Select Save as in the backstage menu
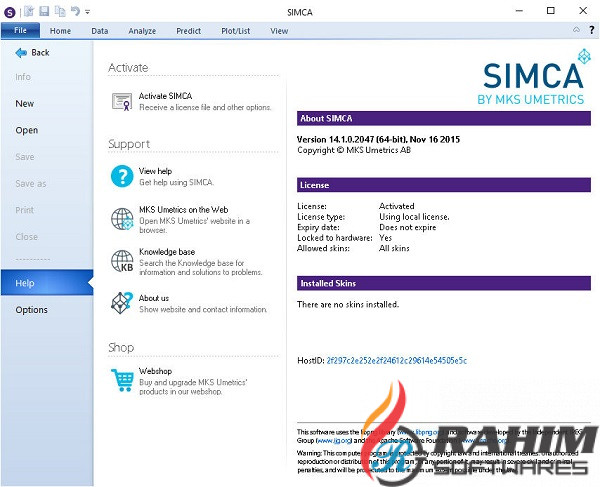 coord(31,184)
